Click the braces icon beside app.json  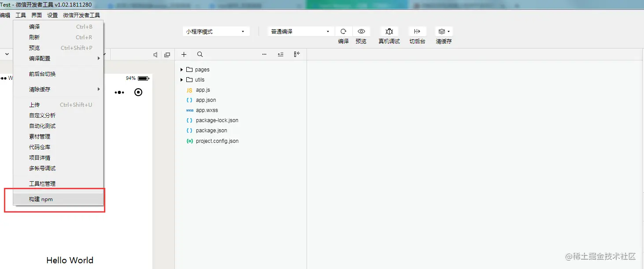pyautogui.click(x=189, y=100)
